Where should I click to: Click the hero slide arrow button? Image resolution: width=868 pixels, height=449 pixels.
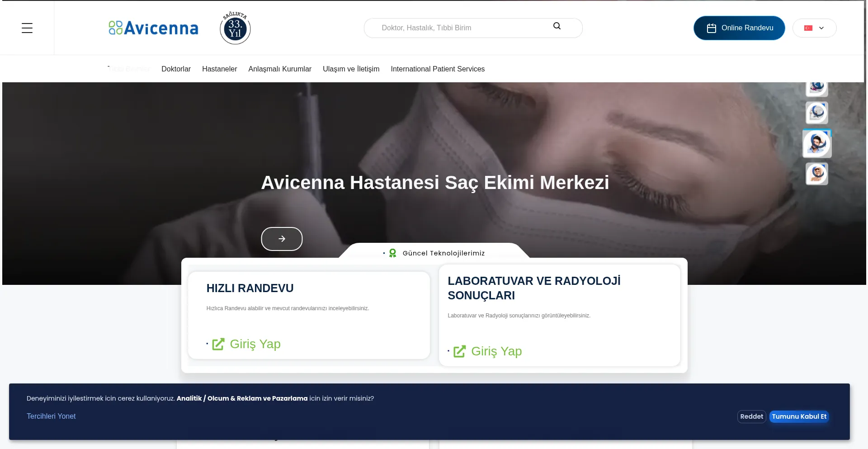[282, 239]
